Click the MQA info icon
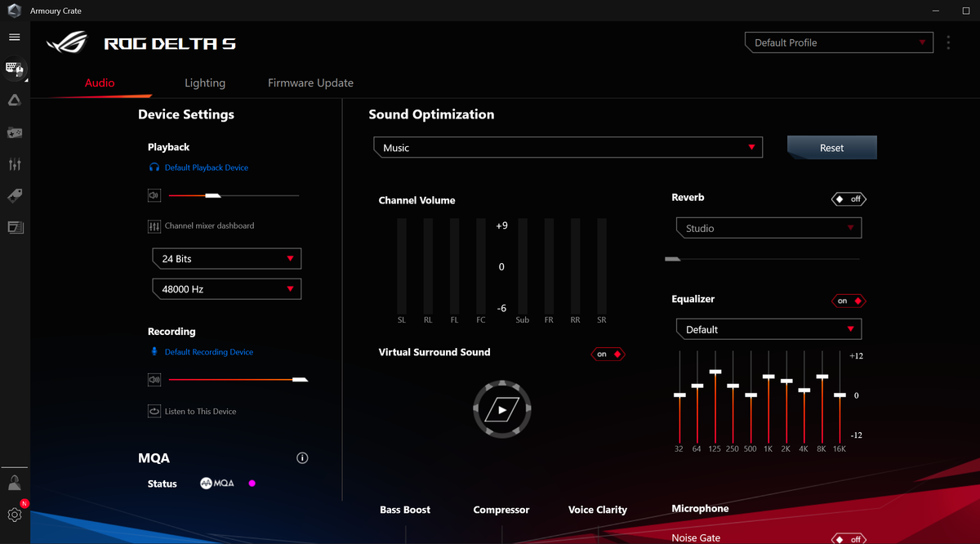The image size is (980, 544). [302, 457]
